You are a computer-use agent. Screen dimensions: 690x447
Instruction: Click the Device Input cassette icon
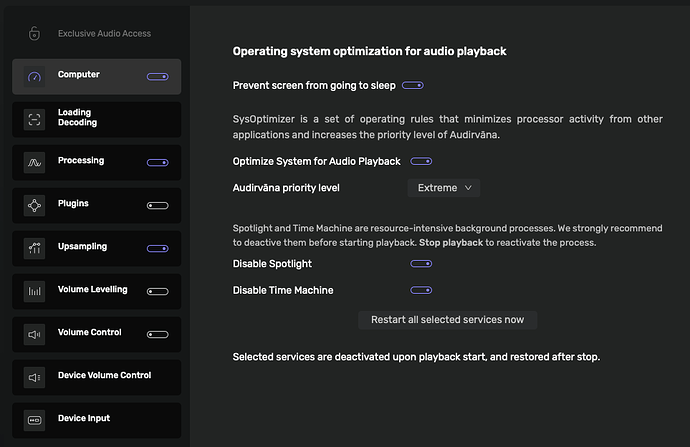(34, 420)
